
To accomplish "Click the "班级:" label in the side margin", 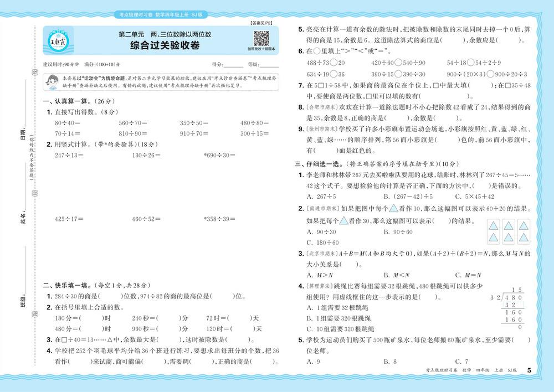I will click(23, 301).
